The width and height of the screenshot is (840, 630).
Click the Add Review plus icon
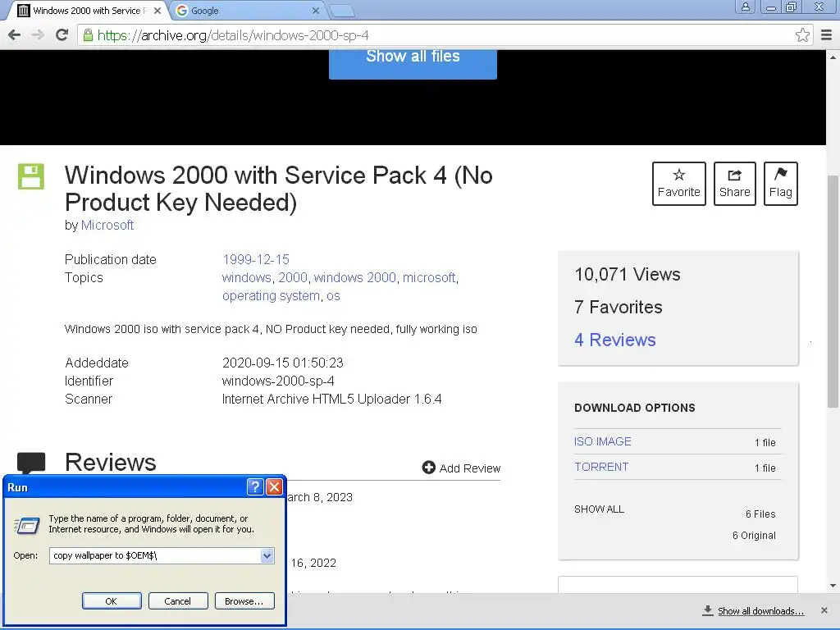coord(428,468)
